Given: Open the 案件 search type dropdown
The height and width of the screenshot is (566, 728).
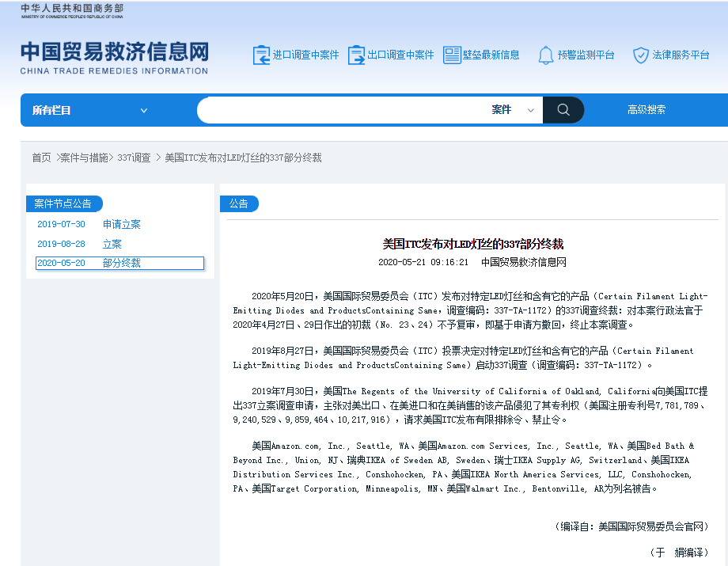Looking at the screenshot, I should coord(513,110).
